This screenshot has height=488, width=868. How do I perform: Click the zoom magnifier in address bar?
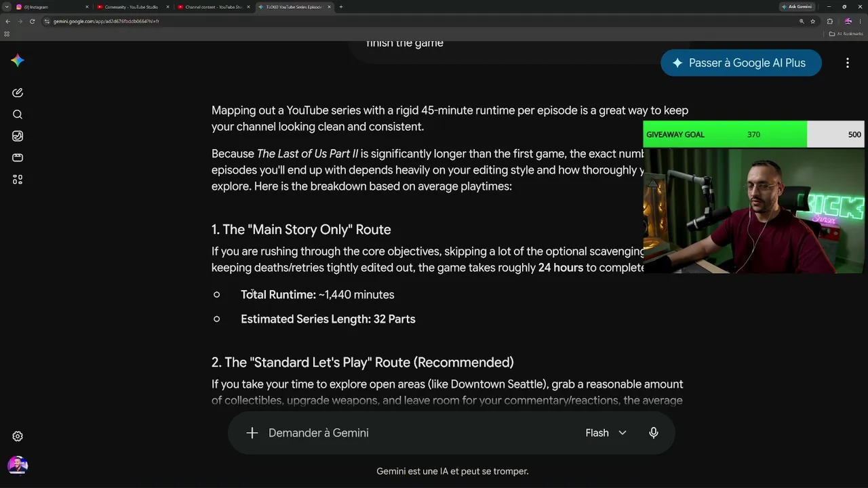(802, 21)
